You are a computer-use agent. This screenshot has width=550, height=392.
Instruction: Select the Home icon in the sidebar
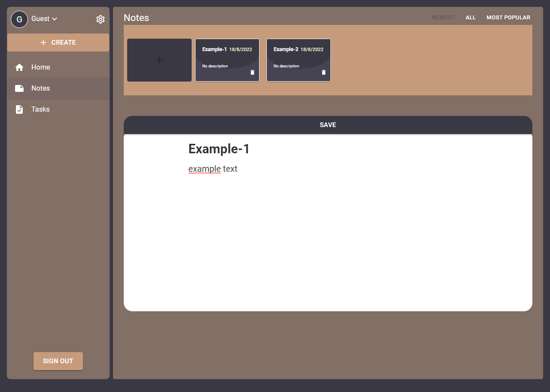tap(19, 67)
